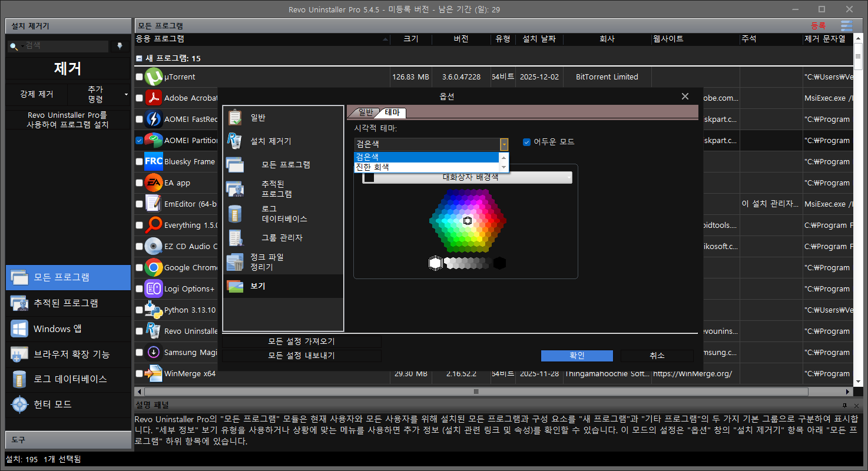The image size is (868, 471).
Task: Click the red 등록 link
Action: [819, 26]
